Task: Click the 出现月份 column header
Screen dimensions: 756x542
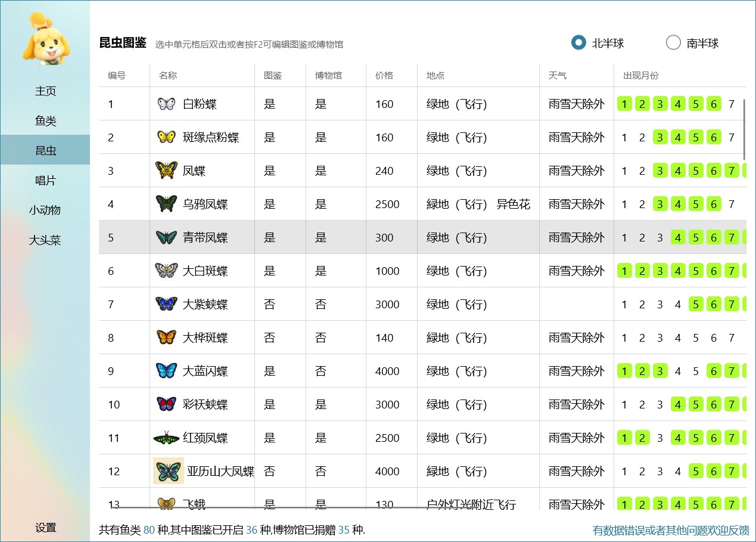Action: point(680,75)
